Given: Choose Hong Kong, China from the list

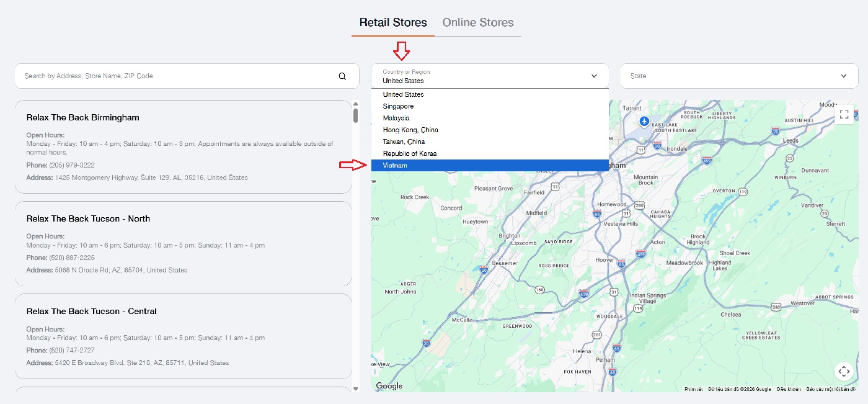Looking at the screenshot, I should click(490, 130).
